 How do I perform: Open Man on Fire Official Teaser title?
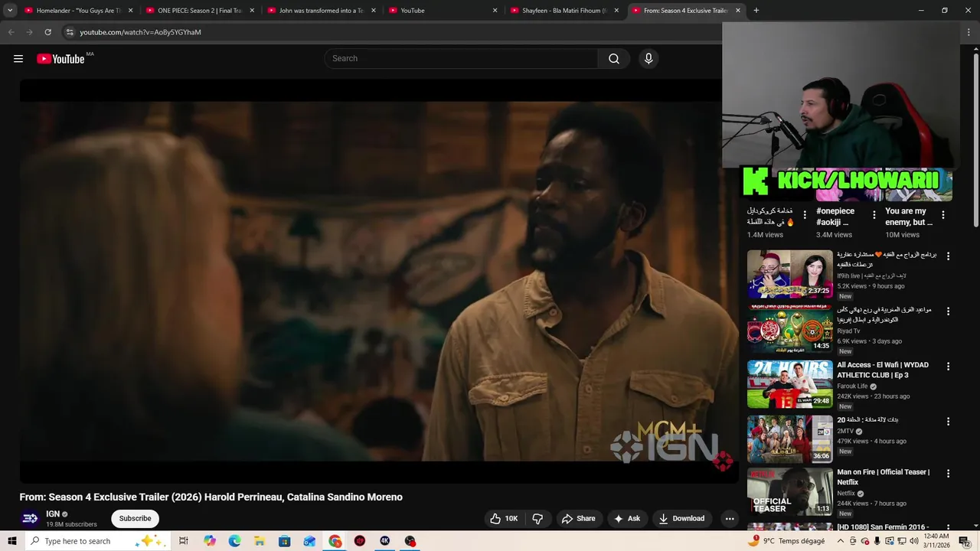[884, 478]
